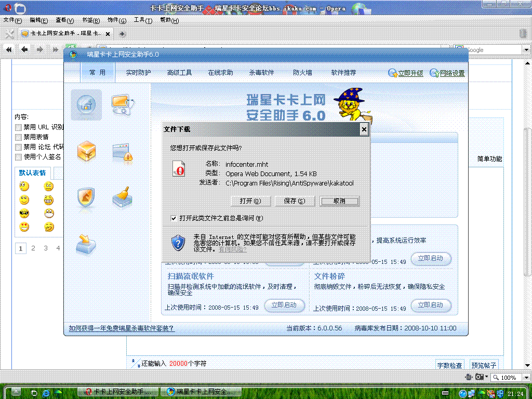The height and width of the screenshot is (399, 532).
Task: Switch to 实时防护 tab
Action: point(138,73)
